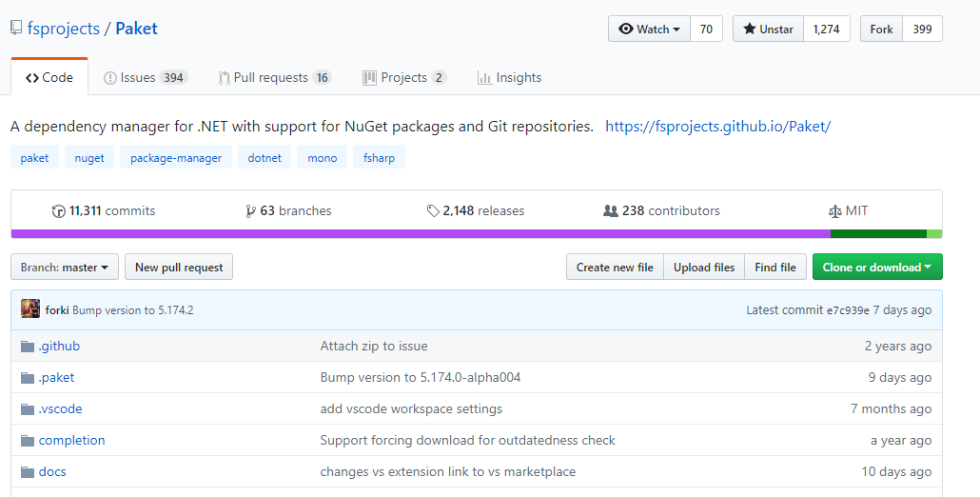The image size is (980, 497).
Task: View the 238 contributors list
Action: tap(661, 210)
